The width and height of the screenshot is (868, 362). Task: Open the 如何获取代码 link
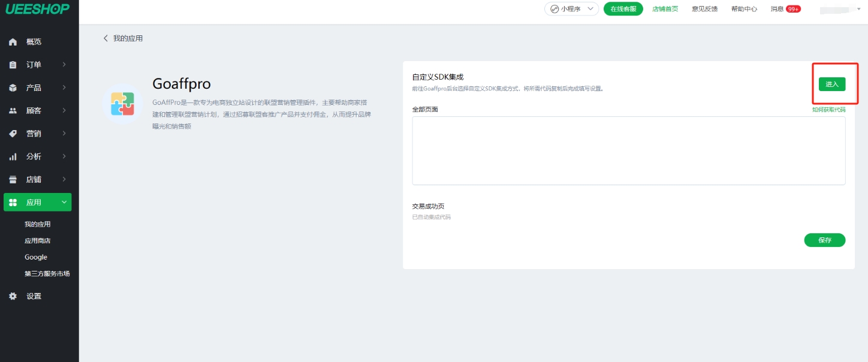(829, 110)
